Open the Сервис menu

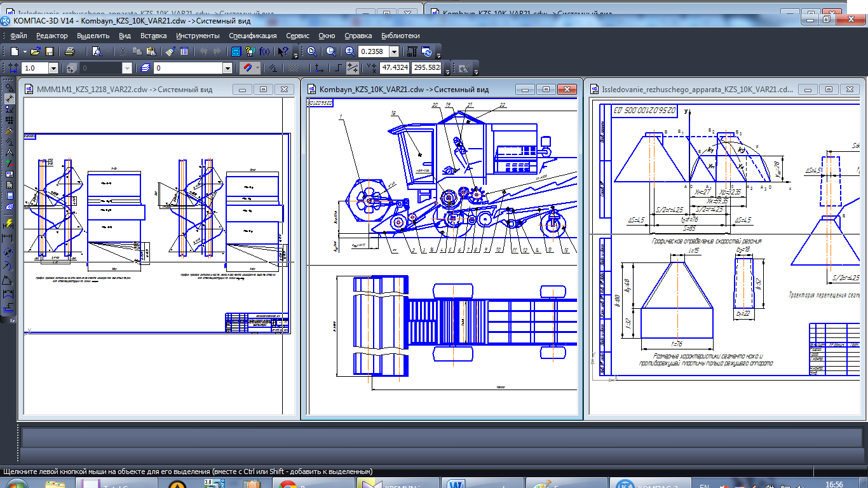coord(298,36)
